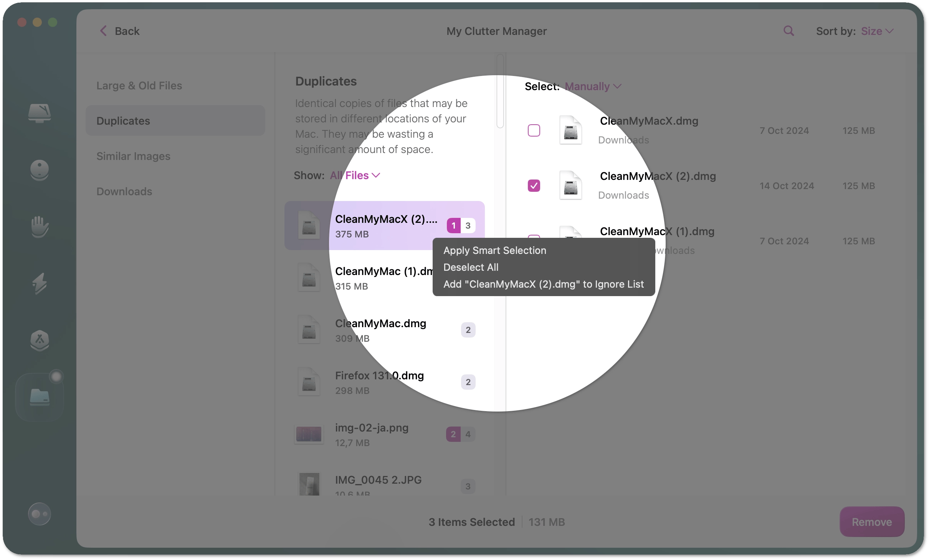Image resolution: width=929 pixels, height=560 pixels.
Task: Switch to the Downloads section
Action: 124,191
